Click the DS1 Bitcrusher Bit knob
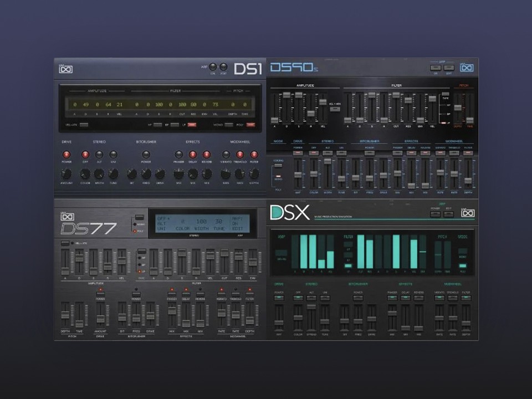 pyautogui.click(x=132, y=173)
